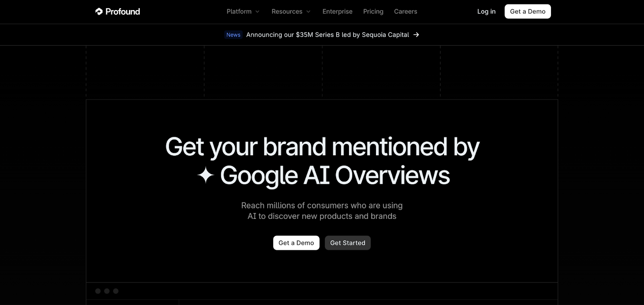Open the $35M Series B announcement
This screenshot has height=305, width=644.
pyautogui.click(x=328, y=35)
